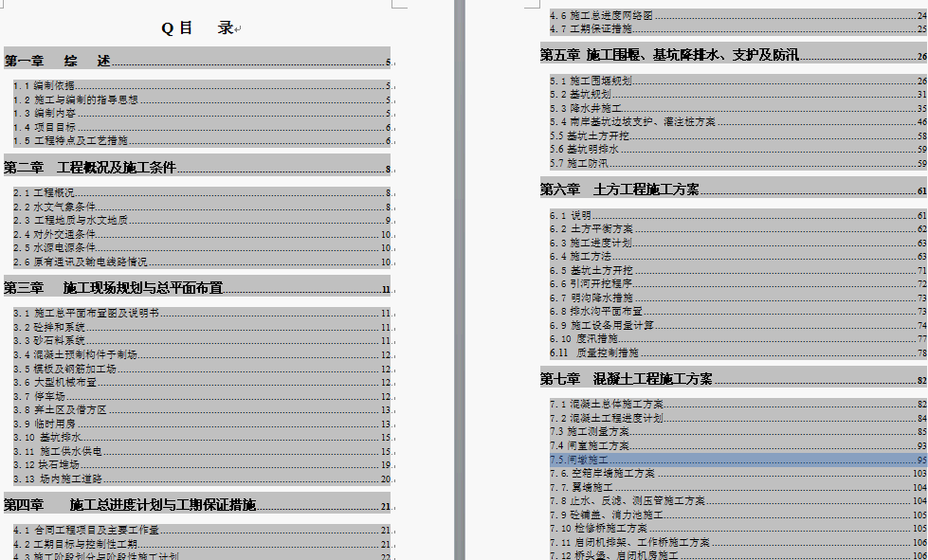
Task: Click the highlighted 7.5 闸墩施工 entry
Action: 580,459
